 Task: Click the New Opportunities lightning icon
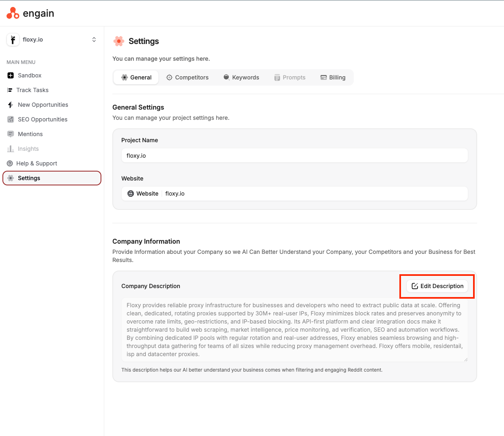(11, 105)
